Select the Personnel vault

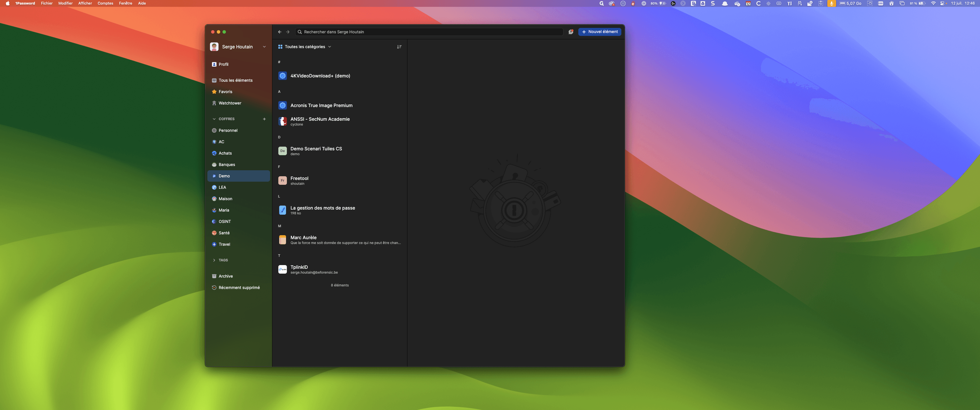point(238,130)
